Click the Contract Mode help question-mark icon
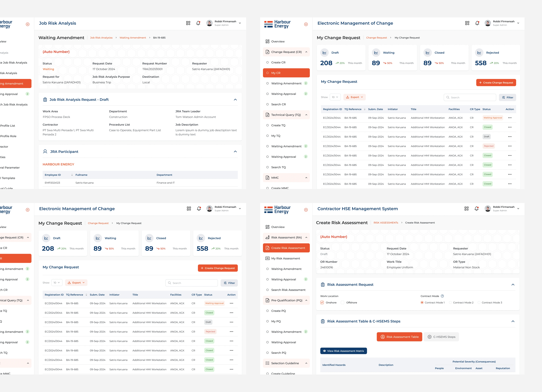The height and width of the screenshot is (392, 542). click(442, 296)
